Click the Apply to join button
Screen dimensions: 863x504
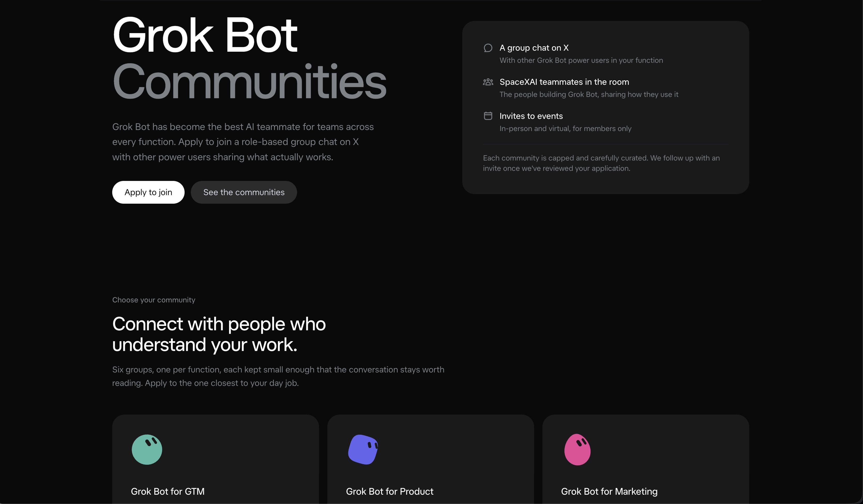[x=148, y=192]
